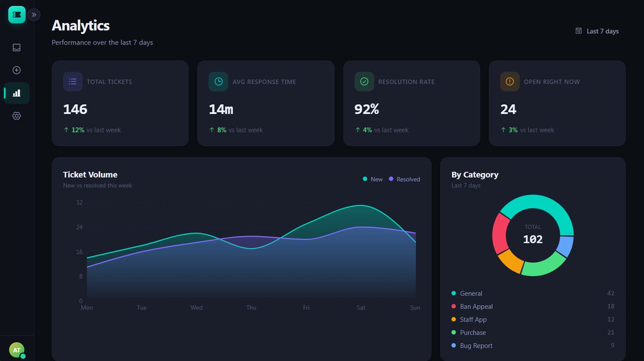Viewport: 644px width, 361px height.
Task: Click the Avg Response Time clock icon
Action: (218, 82)
